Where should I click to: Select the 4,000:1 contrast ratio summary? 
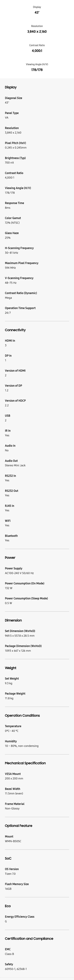pyautogui.click(x=37, y=51)
